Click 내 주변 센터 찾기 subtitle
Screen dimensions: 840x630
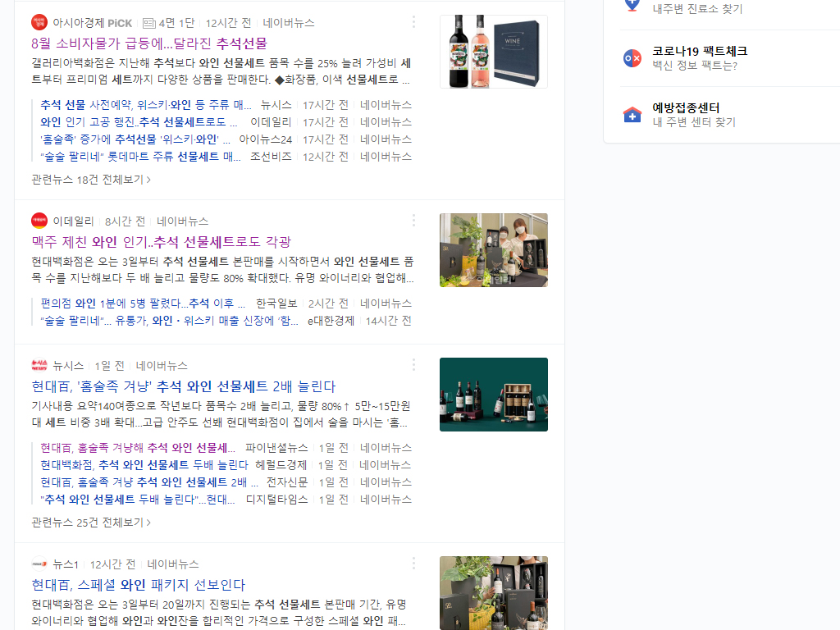[x=694, y=122]
